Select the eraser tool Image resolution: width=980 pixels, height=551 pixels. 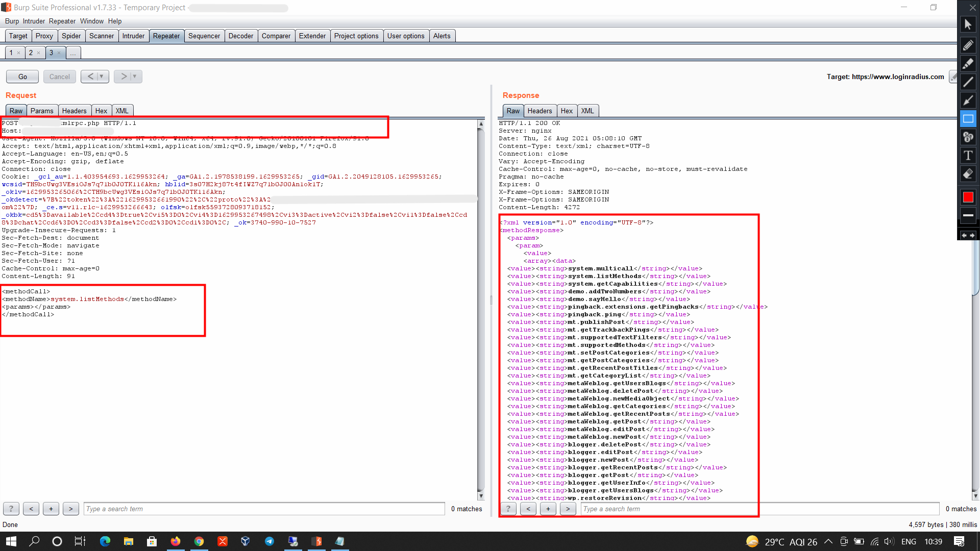point(968,174)
